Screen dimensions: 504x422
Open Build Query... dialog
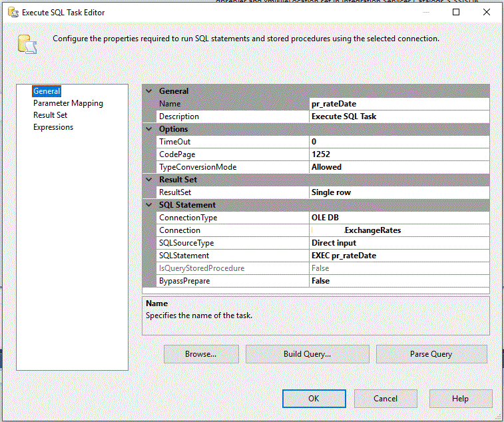coord(308,354)
